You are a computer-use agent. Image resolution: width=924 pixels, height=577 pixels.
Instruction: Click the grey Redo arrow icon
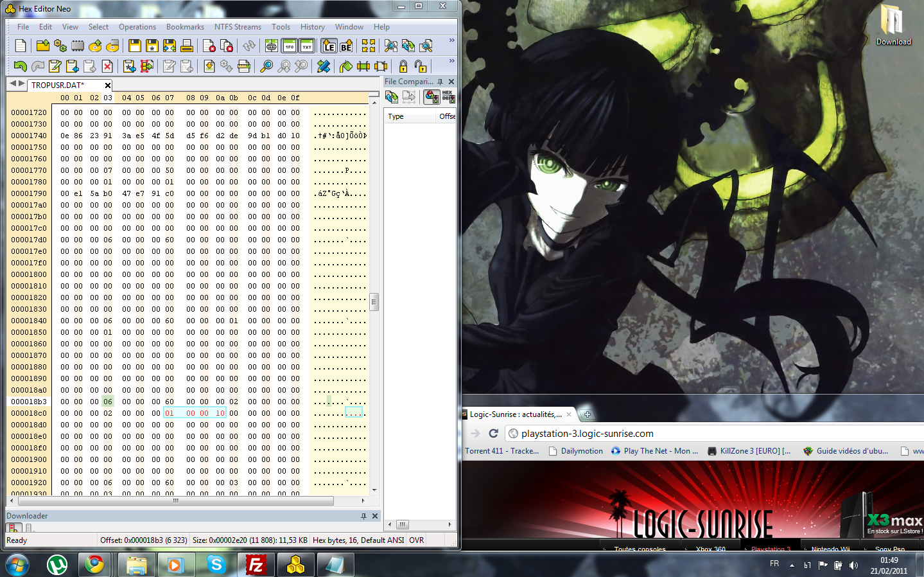(x=38, y=66)
